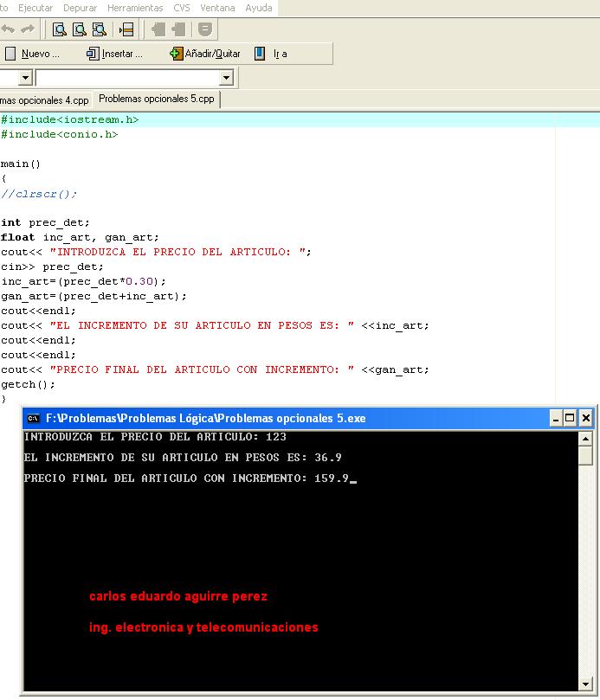Image resolution: width=600 pixels, height=700 pixels.
Task: Click the getch(); code line
Action: [x=28, y=384]
